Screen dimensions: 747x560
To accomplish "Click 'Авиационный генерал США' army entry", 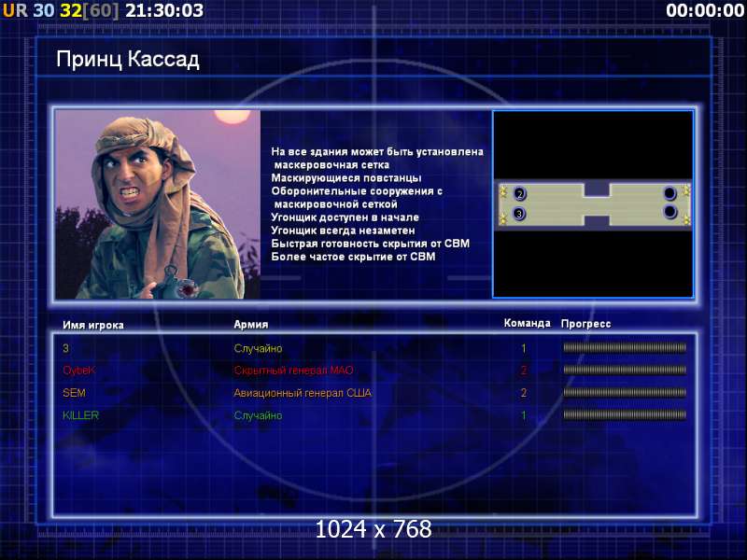I will [x=303, y=393].
